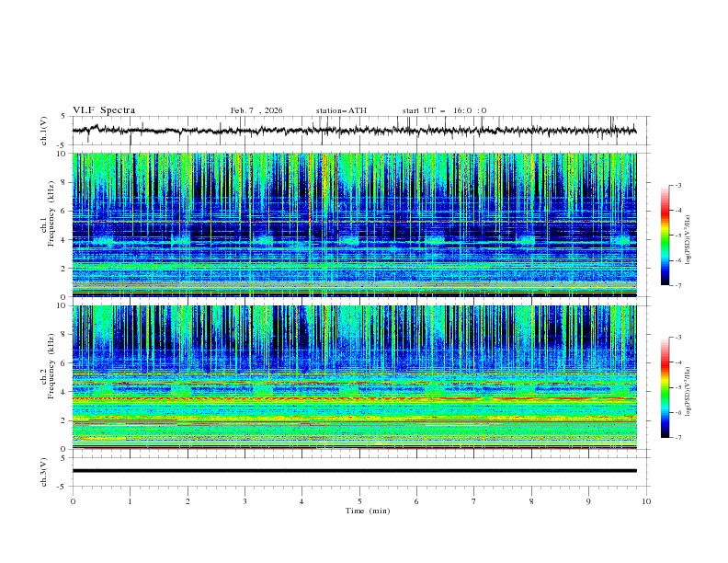This screenshot has width=728, height=563.
Task: Click the "Time (min)" x-axis label
Action: coord(368,511)
